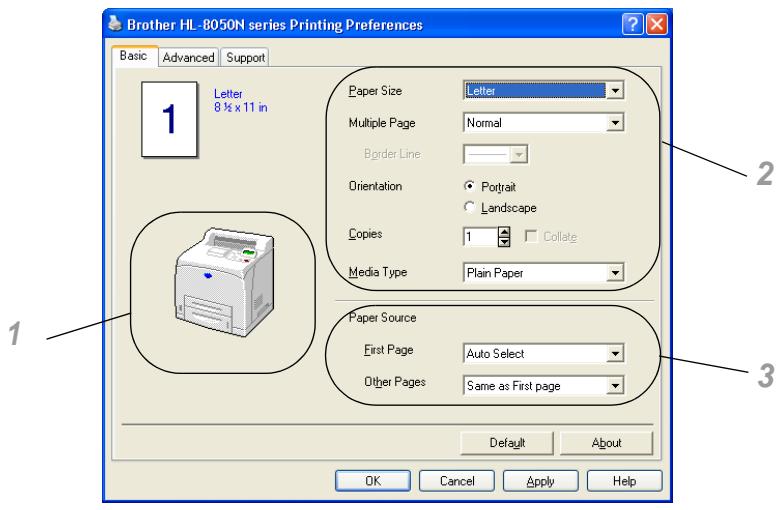Switch to the Basic tab

pyautogui.click(x=134, y=56)
